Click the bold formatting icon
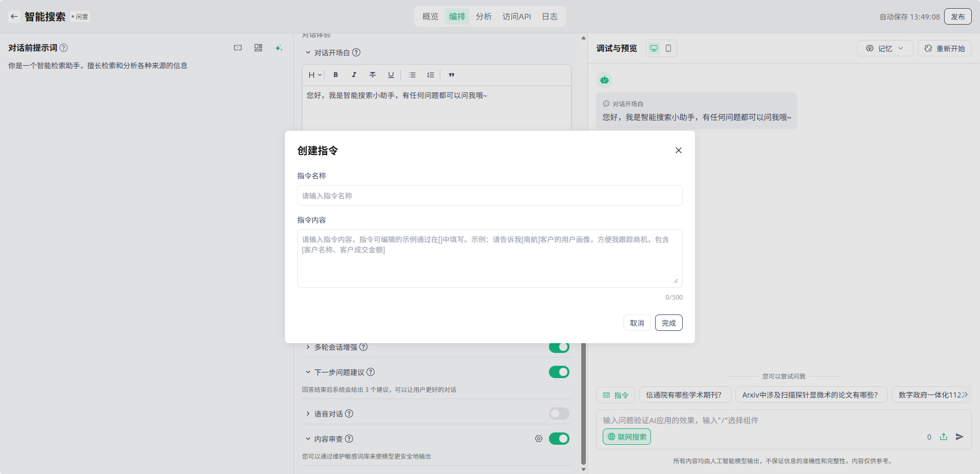Screen dimensions: 980x474 tap(336, 75)
